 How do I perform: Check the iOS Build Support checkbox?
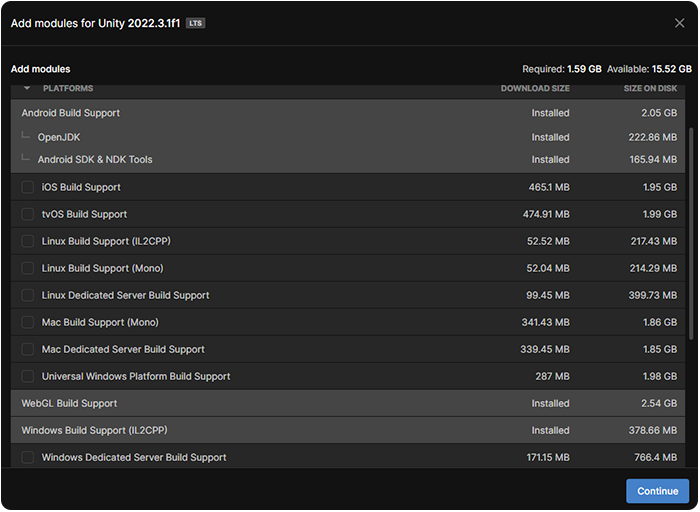[x=28, y=187]
